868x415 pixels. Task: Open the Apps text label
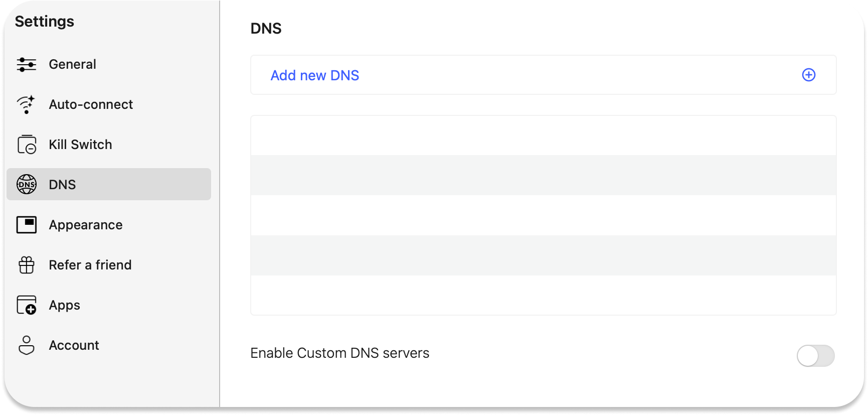(64, 305)
